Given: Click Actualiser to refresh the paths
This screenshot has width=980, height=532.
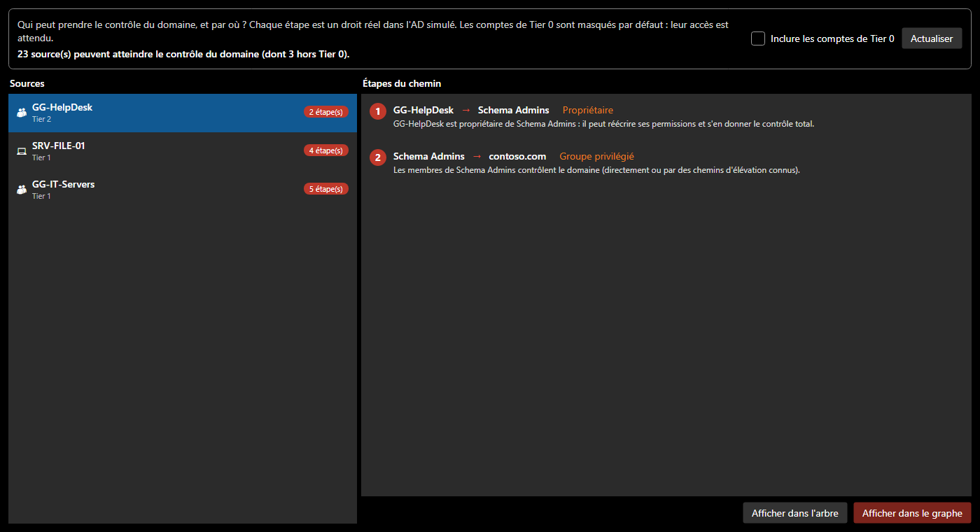Looking at the screenshot, I should click(x=932, y=38).
